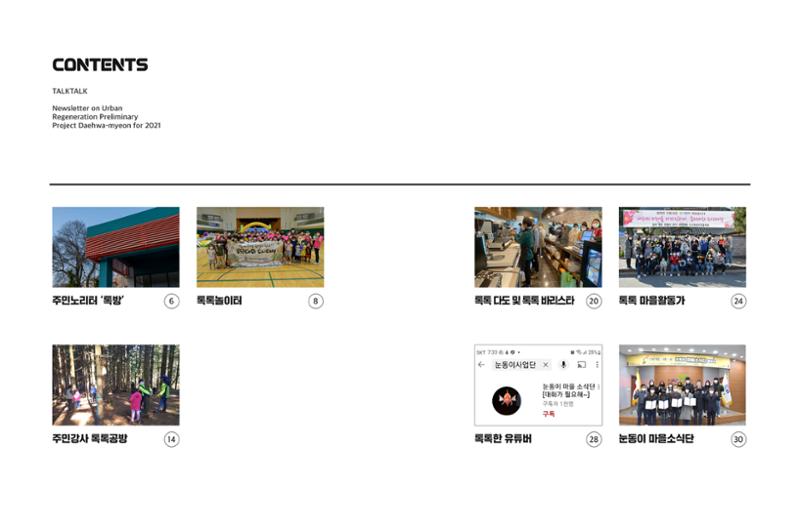
Task: Open the indoor ceremony group photo thumbnail
Action: tap(683, 385)
